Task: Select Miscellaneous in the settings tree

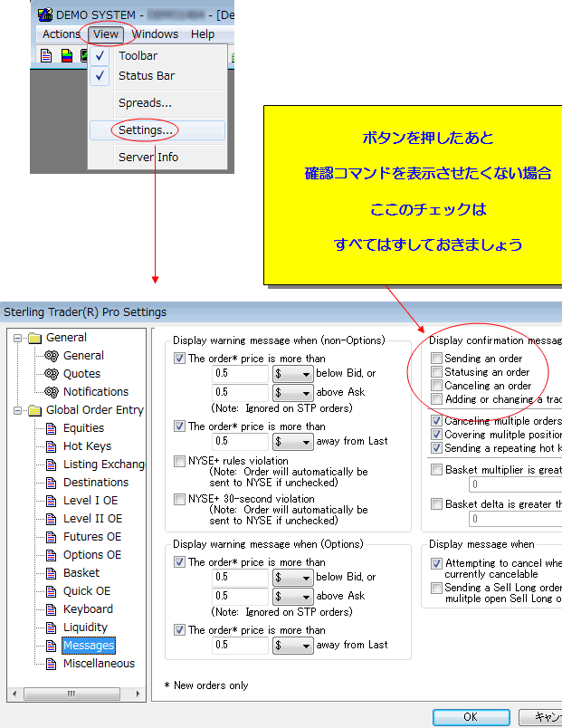Action: click(99, 664)
